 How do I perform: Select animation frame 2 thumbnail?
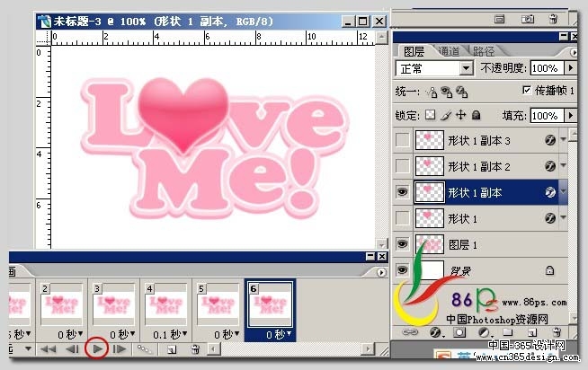pos(61,304)
